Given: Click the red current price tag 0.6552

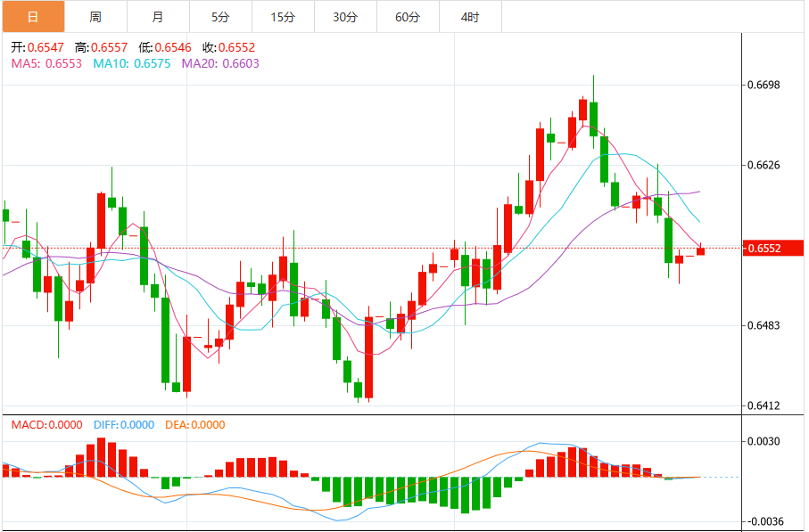Looking at the screenshot, I should [x=773, y=248].
